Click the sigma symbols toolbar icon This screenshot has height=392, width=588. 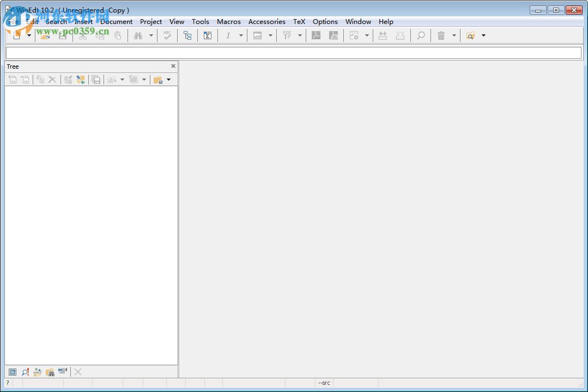coord(208,35)
